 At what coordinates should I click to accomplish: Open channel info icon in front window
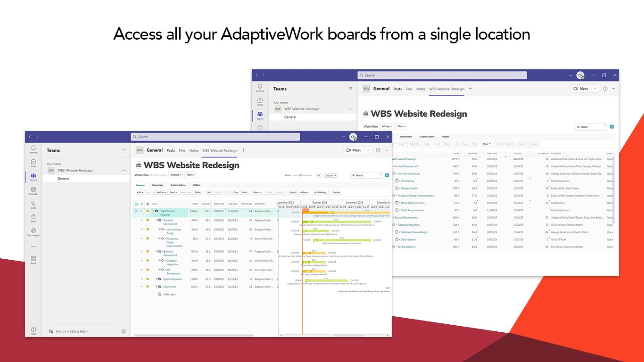pos(378,150)
